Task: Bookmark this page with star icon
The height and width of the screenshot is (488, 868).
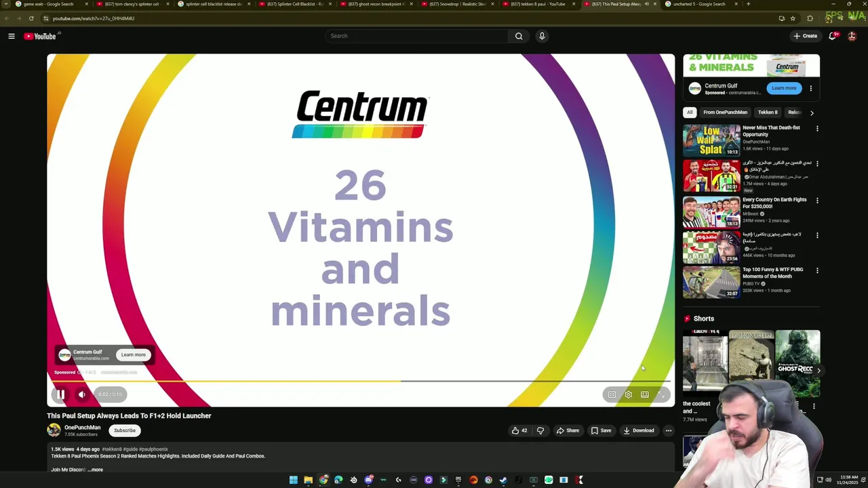Action: click(x=793, y=18)
